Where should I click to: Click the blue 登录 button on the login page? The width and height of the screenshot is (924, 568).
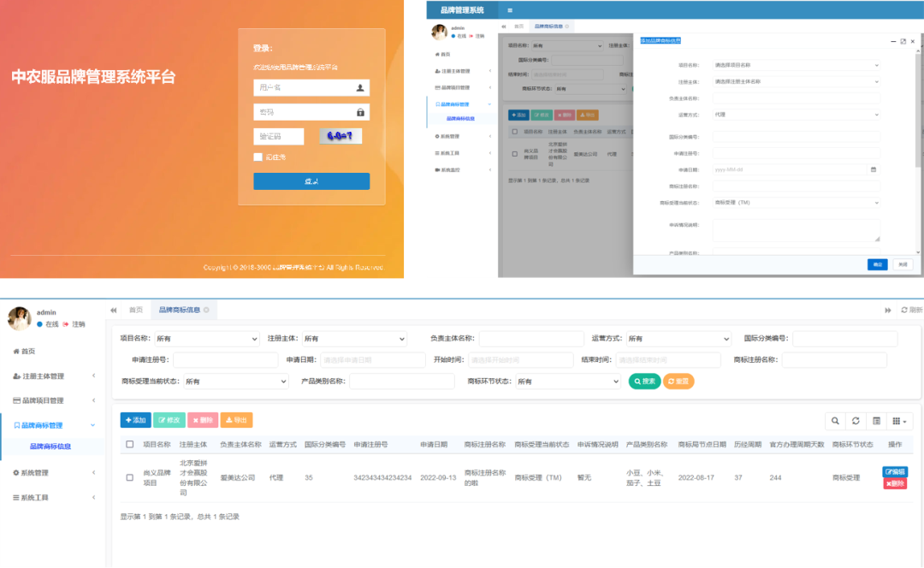tap(311, 180)
